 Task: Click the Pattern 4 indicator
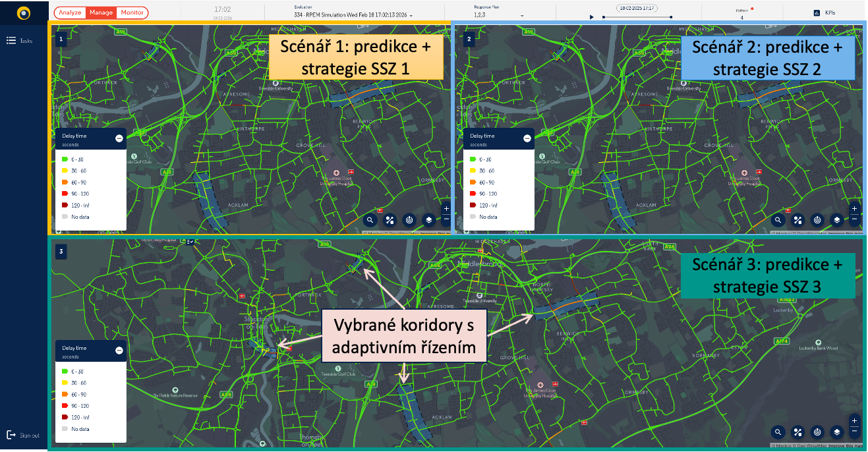(742, 14)
